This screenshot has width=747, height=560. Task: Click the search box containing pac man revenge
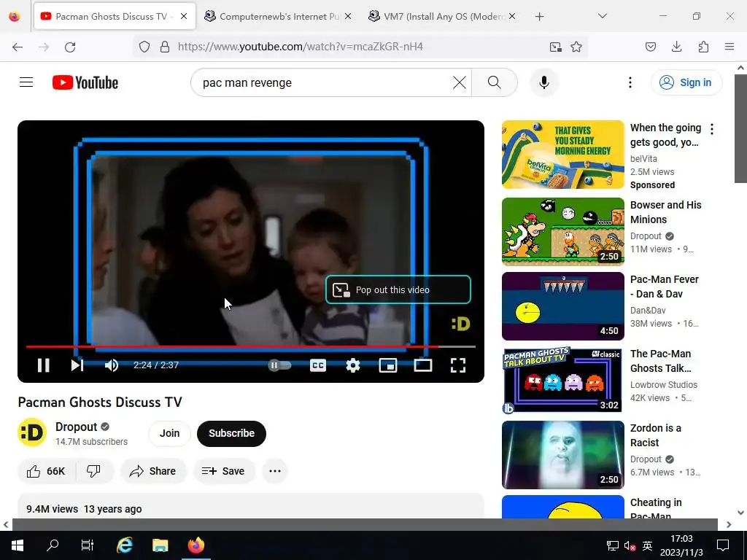[x=324, y=82]
